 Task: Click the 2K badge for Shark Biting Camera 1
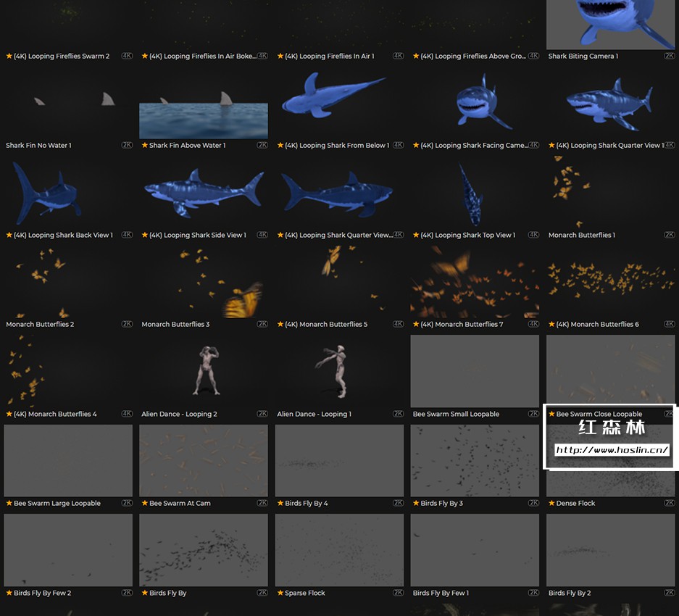pyautogui.click(x=669, y=56)
